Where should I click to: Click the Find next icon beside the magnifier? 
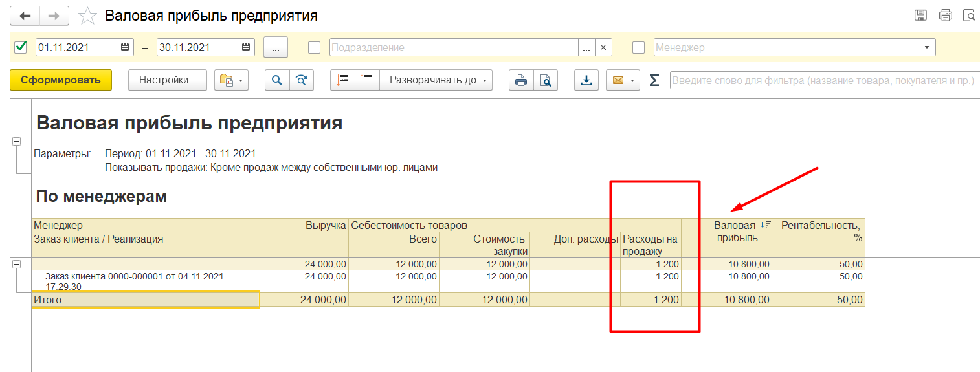coord(301,80)
